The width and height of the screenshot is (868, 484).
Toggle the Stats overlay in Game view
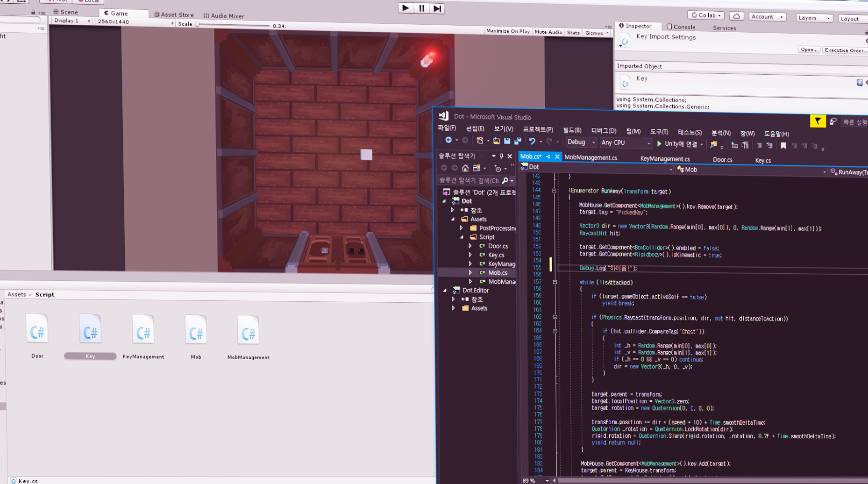click(x=573, y=33)
